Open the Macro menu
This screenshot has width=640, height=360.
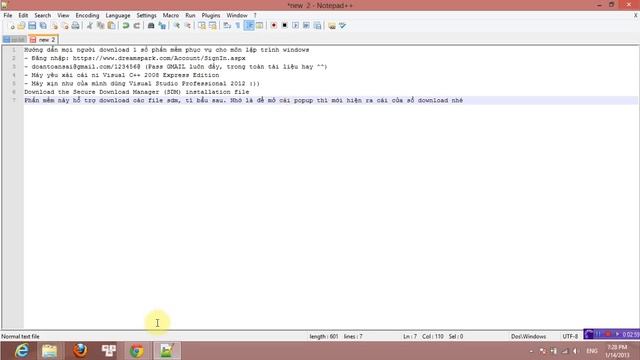tap(171, 16)
